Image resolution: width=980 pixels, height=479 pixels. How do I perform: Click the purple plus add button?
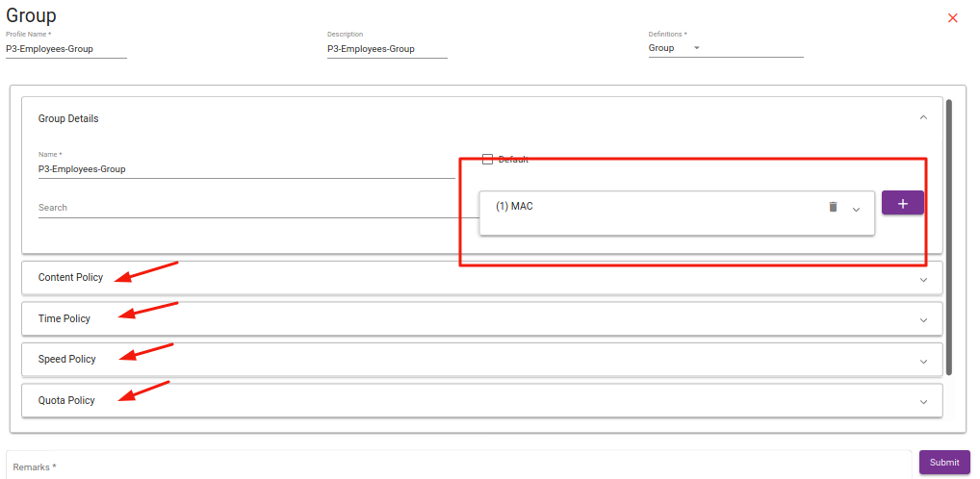[x=902, y=203]
